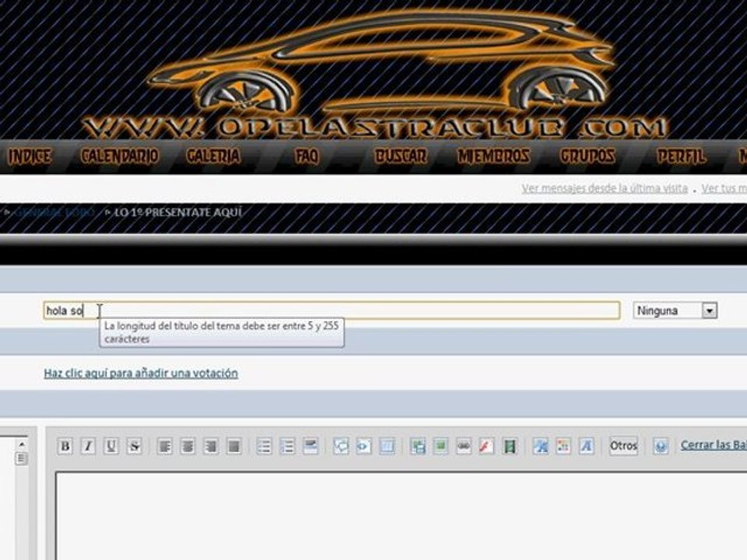Insert a Flash object
Viewport: 747px width, 560px height.
pyautogui.click(x=486, y=446)
